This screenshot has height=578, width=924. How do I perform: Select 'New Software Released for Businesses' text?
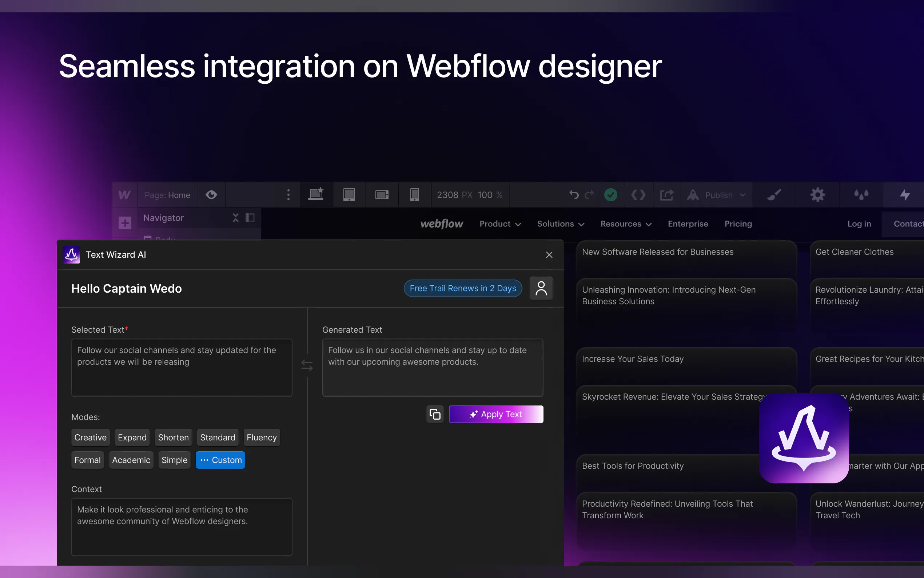658,252
